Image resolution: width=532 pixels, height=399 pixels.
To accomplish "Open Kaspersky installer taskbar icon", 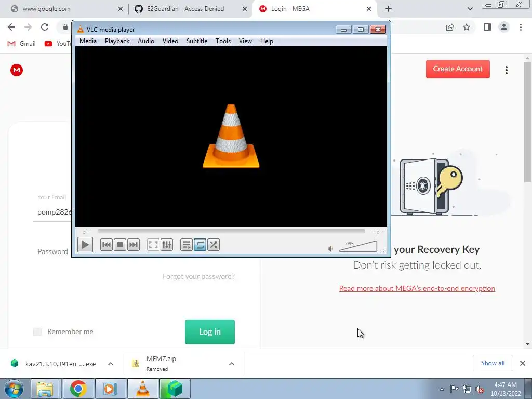I will [175, 389].
